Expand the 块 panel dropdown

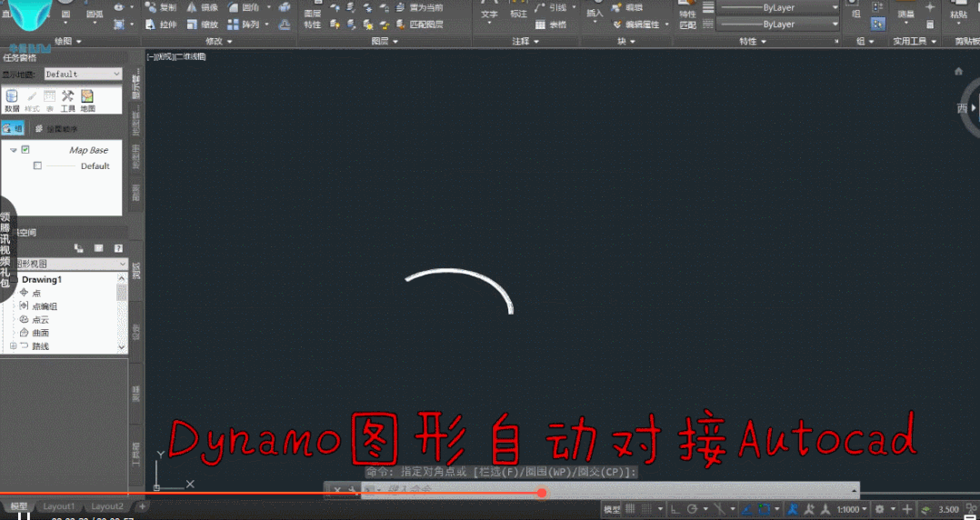[627, 41]
